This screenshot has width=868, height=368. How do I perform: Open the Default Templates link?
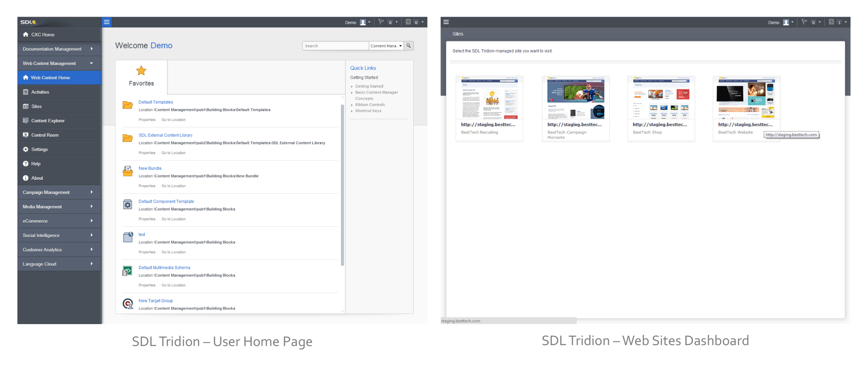click(x=156, y=102)
